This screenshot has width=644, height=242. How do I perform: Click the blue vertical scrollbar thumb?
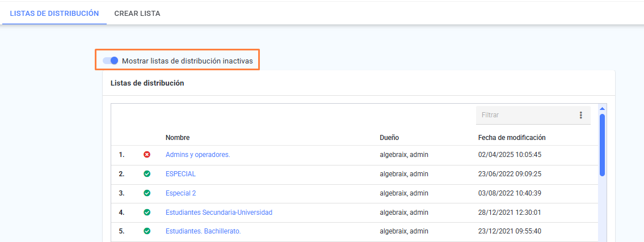click(x=602, y=145)
